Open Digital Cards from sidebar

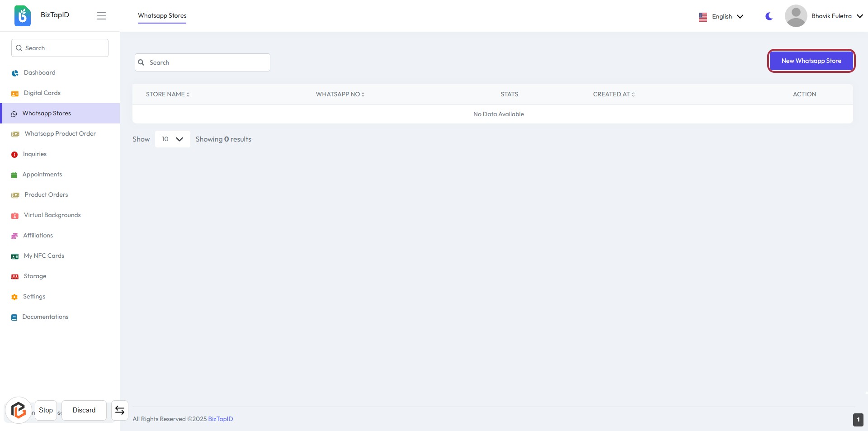(x=42, y=93)
